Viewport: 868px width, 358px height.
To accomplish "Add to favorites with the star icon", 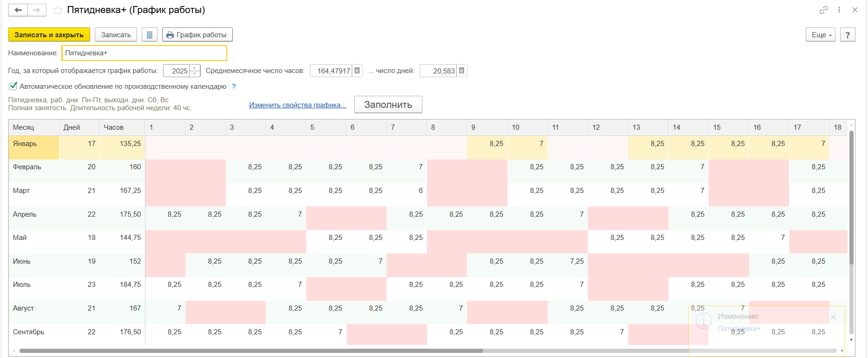I will [x=58, y=10].
